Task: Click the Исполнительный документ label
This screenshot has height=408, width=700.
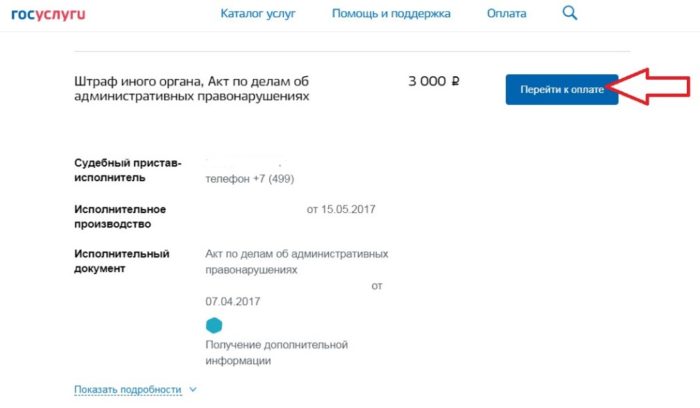Action: coord(121,261)
